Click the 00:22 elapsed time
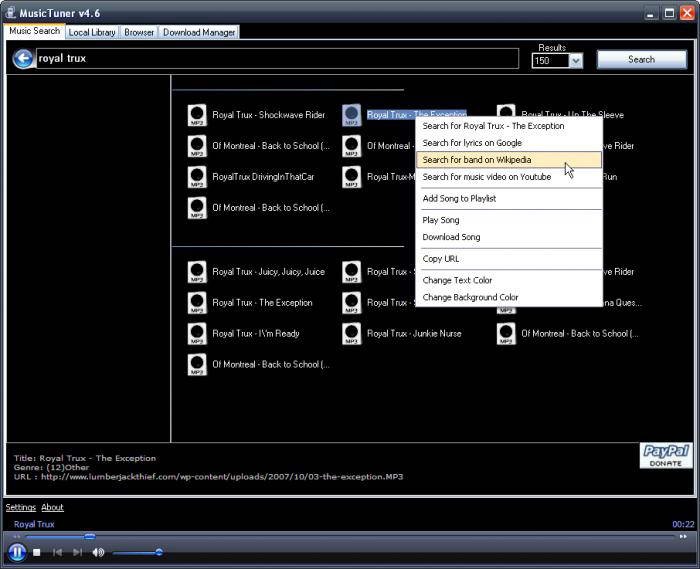Image resolution: width=700 pixels, height=569 pixels. coord(683,524)
